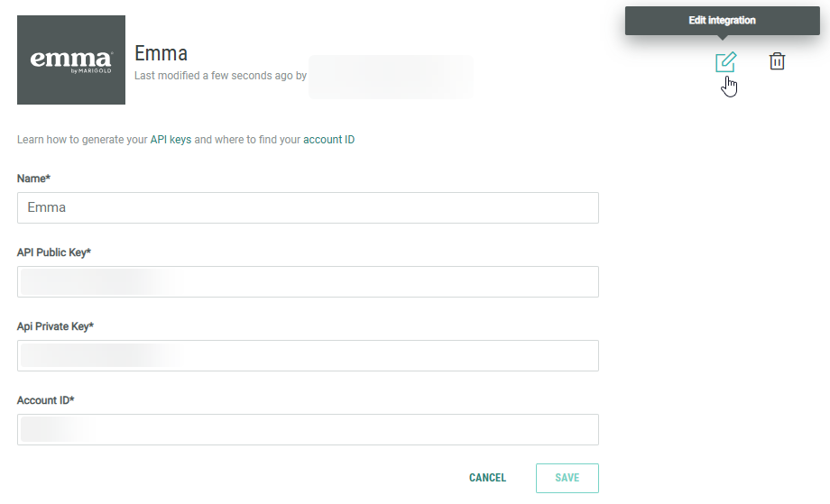Image resolution: width=830 pixels, height=504 pixels.
Task: Click into the API Public Key field
Action: 308,281
